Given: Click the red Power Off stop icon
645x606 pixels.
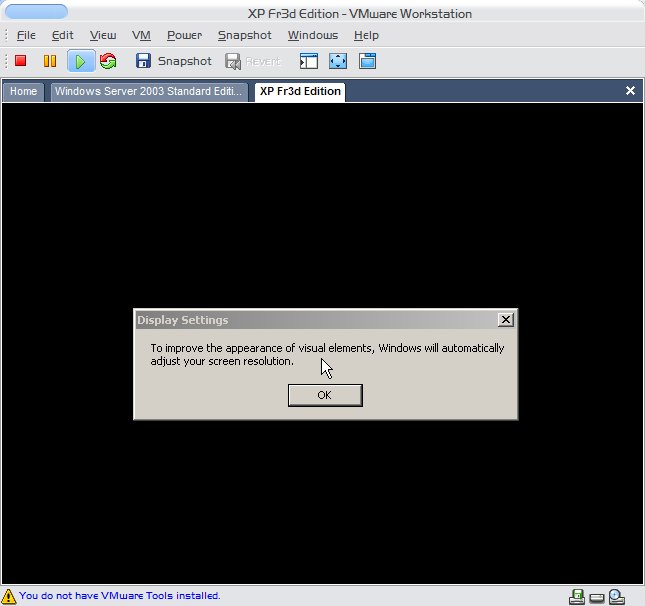Looking at the screenshot, I should [x=21, y=61].
